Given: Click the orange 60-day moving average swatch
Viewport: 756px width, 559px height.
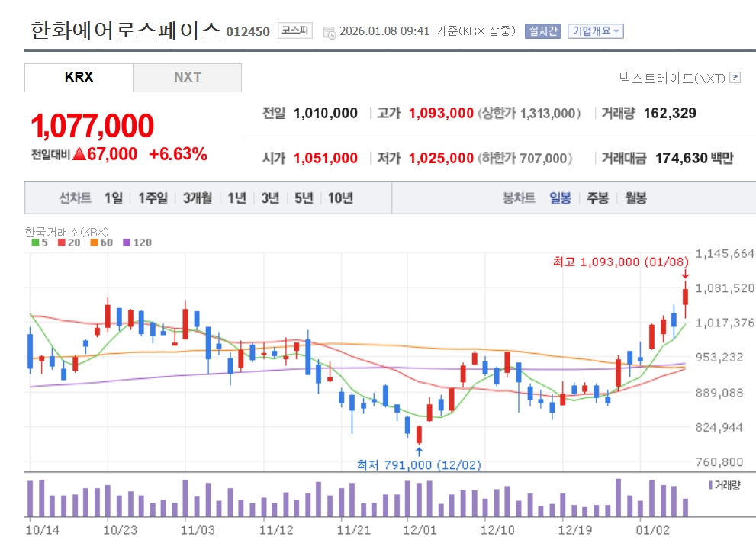Looking at the screenshot, I should [94, 243].
